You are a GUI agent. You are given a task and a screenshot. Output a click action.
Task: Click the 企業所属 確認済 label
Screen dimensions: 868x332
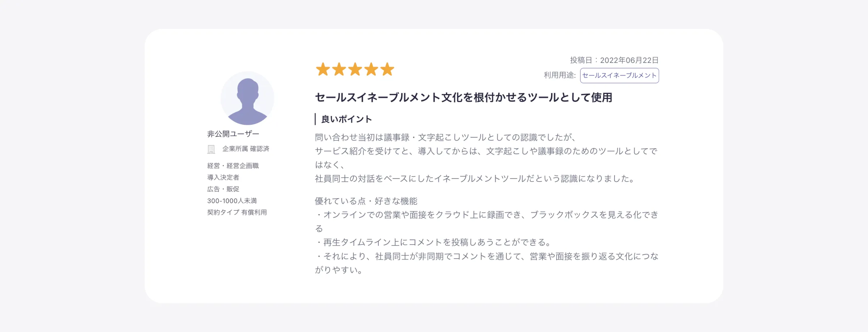pyautogui.click(x=246, y=149)
